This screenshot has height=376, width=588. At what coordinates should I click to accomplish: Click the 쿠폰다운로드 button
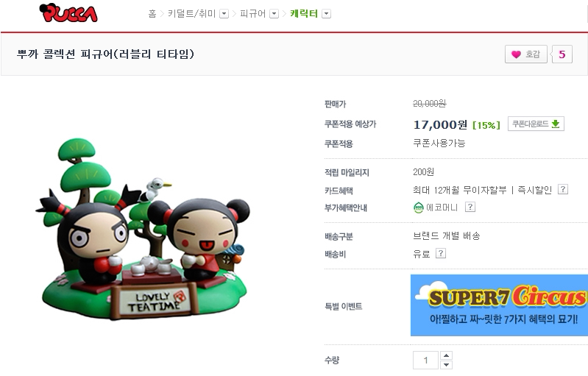click(x=536, y=124)
